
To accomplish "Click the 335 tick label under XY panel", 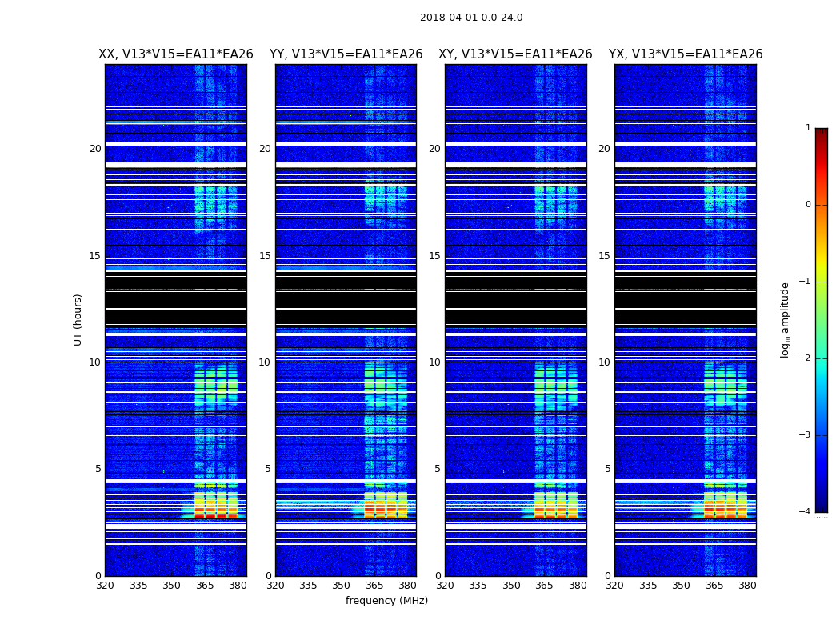I will (x=478, y=586).
